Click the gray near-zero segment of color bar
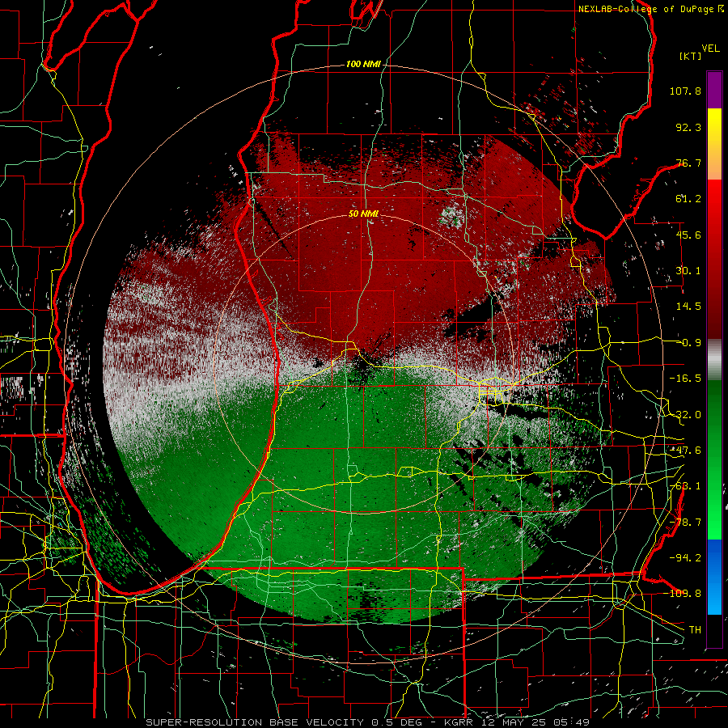This screenshot has width=728, height=728. click(x=714, y=360)
